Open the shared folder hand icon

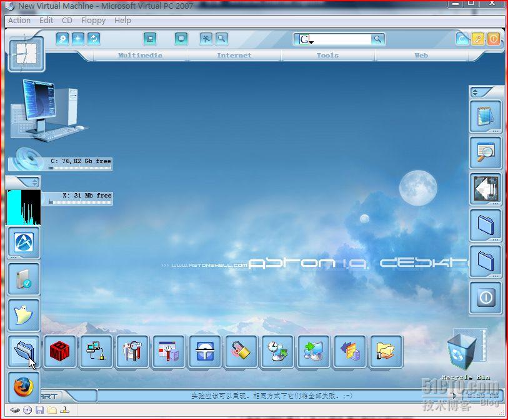387,352
